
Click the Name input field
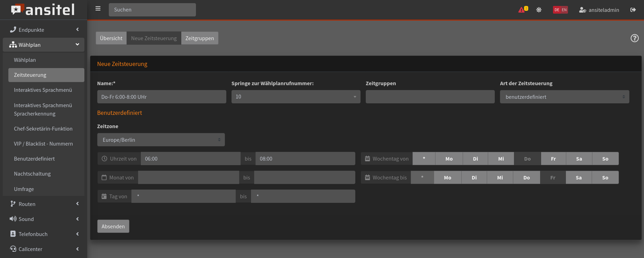(161, 97)
